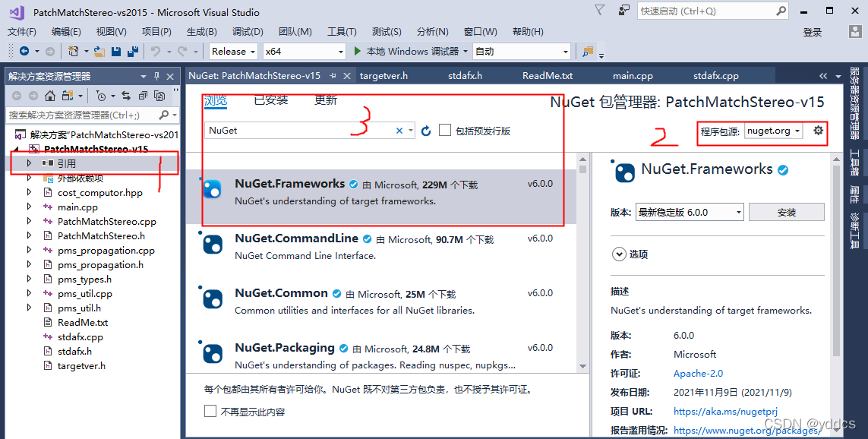Click Sync with Active Document icon
This screenshot has width=868, height=439.
[126, 96]
